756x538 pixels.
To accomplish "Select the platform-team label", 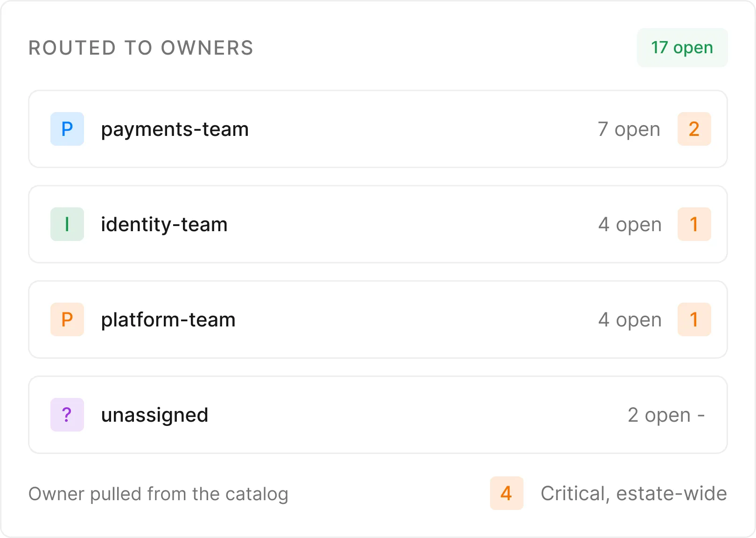I will coord(168,320).
